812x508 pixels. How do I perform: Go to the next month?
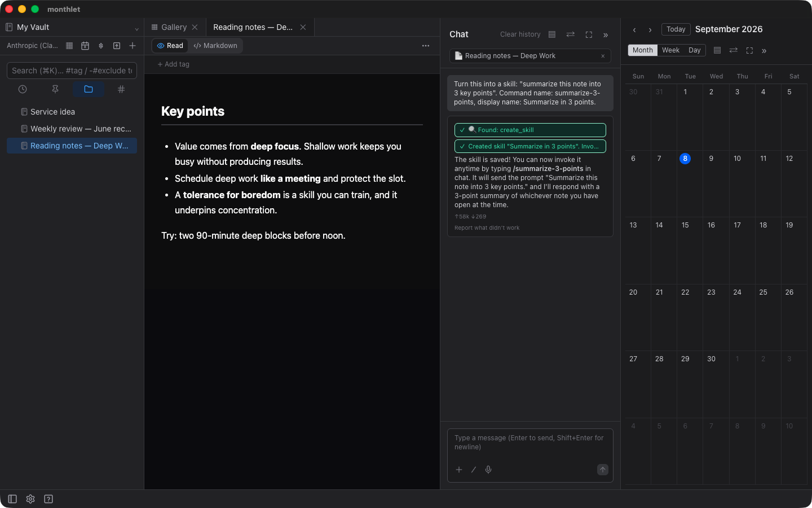pyautogui.click(x=650, y=30)
